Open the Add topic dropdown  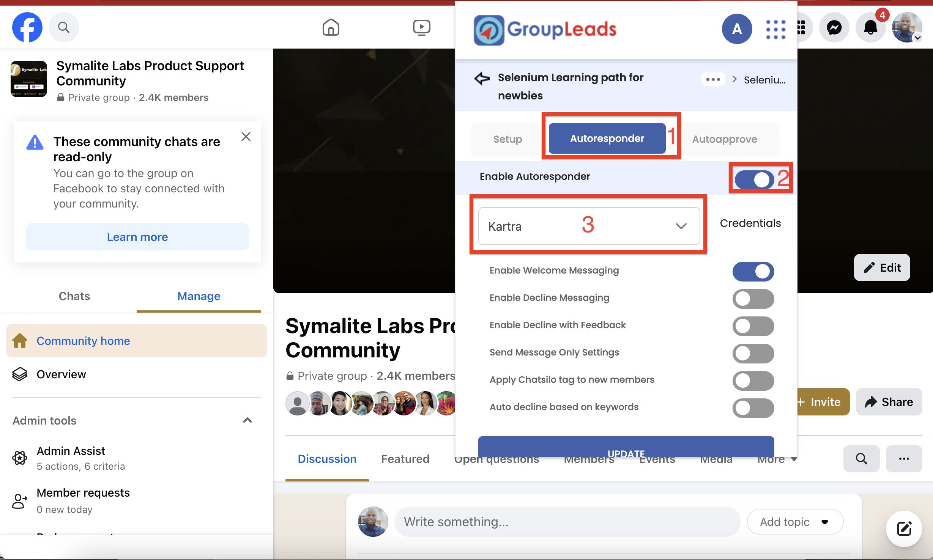click(x=794, y=522)
